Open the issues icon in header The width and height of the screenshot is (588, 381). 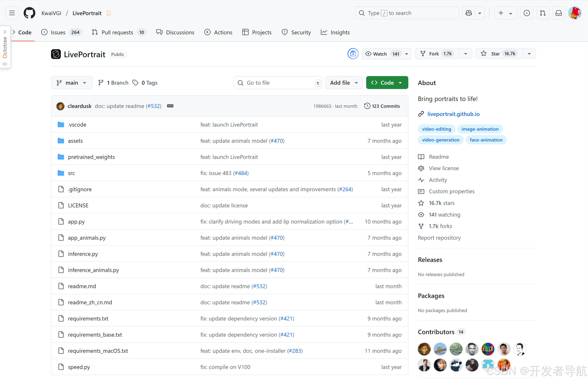[526, 13]
